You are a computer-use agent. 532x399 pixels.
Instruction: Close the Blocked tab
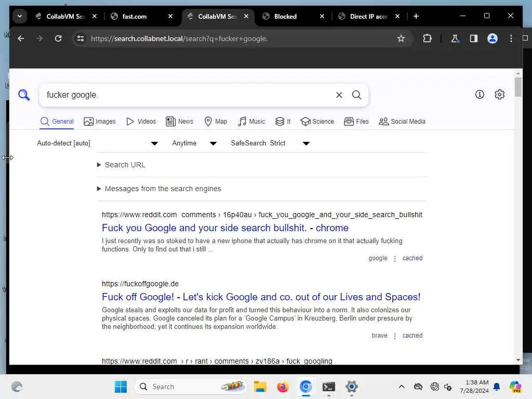(x=322, y=16)
